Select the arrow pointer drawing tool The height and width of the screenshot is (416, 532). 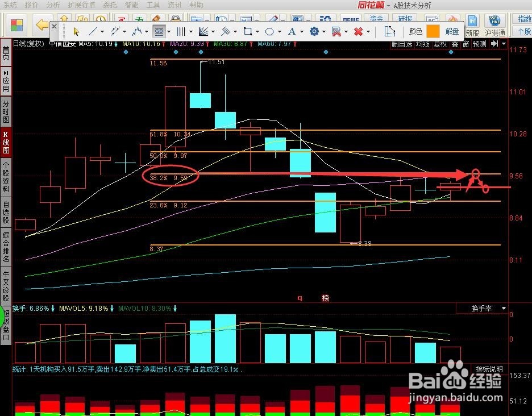(x=76, y=32)
